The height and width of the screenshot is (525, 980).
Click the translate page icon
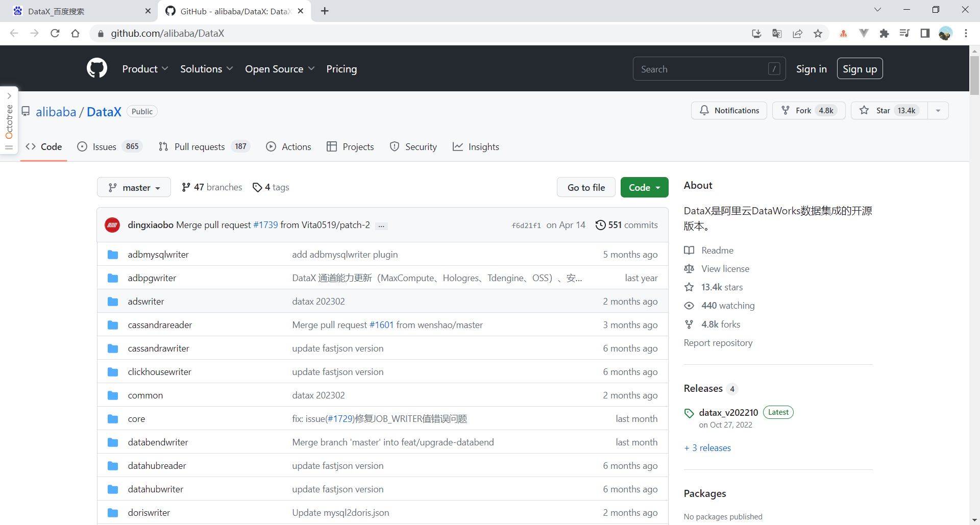point(777,33)
